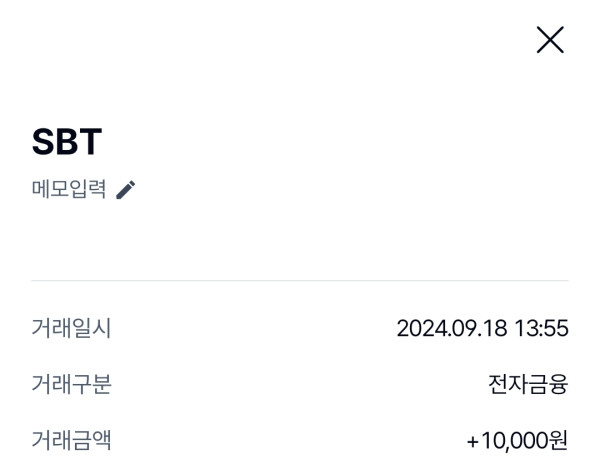Select the 10,000 amount digits
This screenshot has height=469, width=600.
point(515,440)
